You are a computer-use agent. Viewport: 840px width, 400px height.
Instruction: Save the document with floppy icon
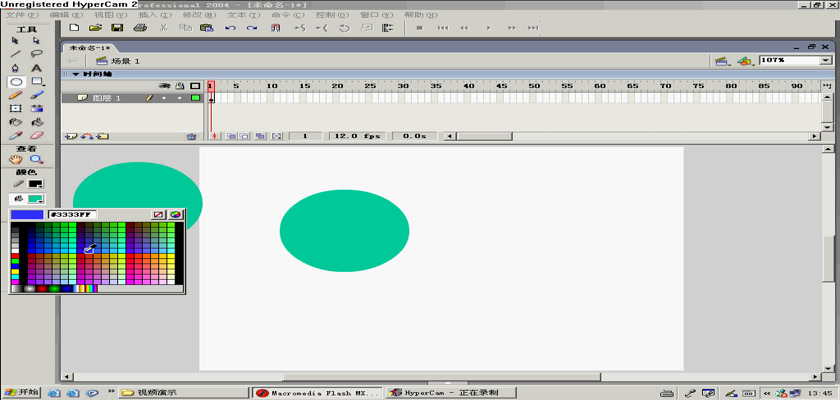[117, 28]
